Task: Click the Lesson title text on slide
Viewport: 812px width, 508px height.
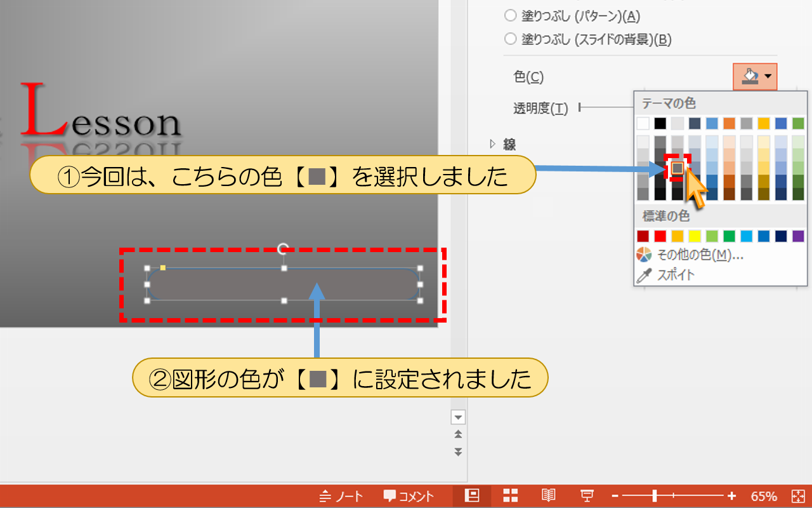Action: coord(101,111)
